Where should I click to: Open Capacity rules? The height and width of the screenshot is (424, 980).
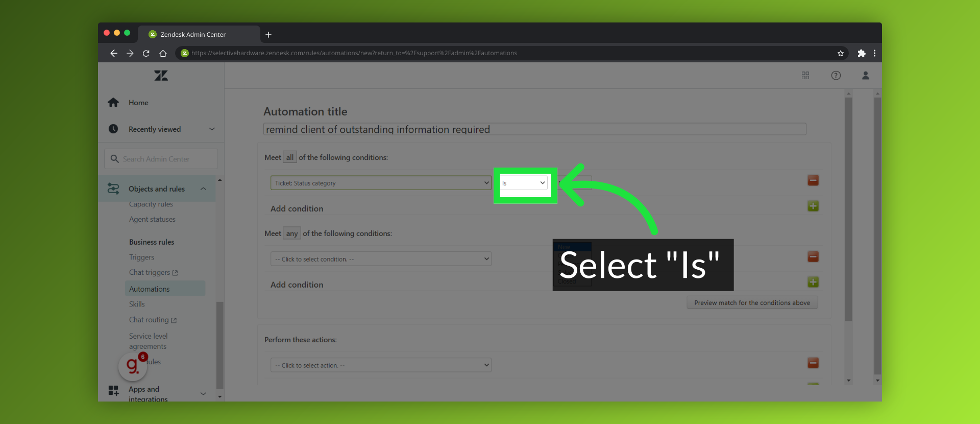(151, 204)
